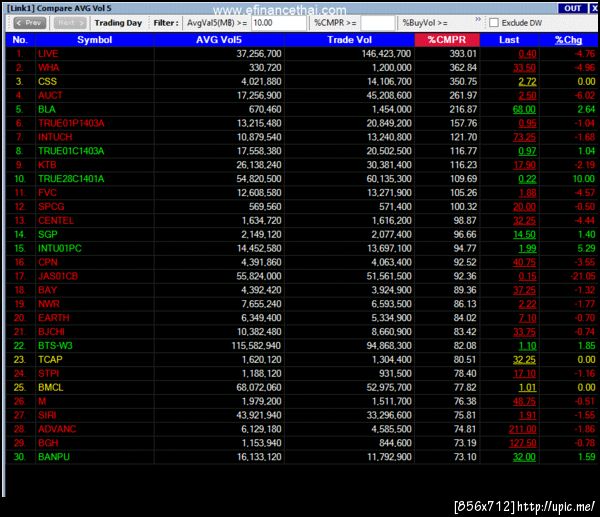Click the Prev navigation button
The width and height of the screenshot is (600, 517).
click(x=29, y=23)
